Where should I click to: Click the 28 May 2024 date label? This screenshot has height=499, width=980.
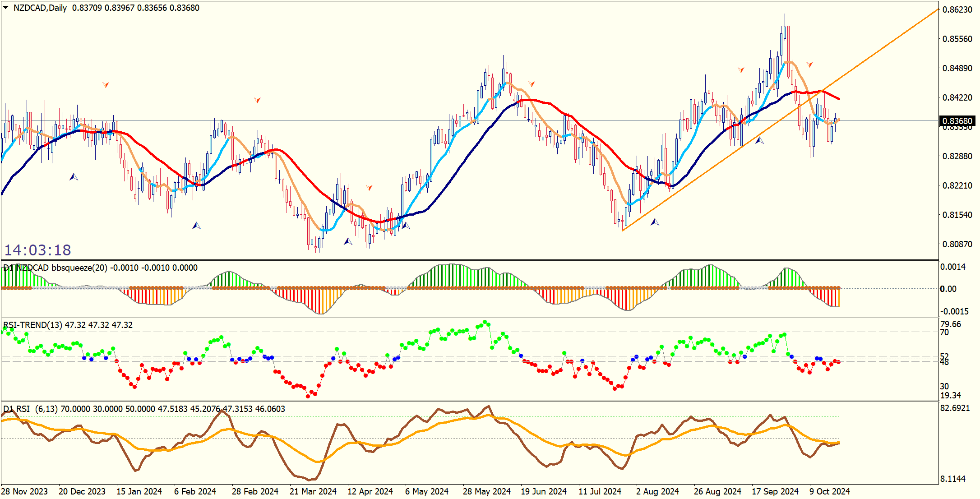[486, 491]
